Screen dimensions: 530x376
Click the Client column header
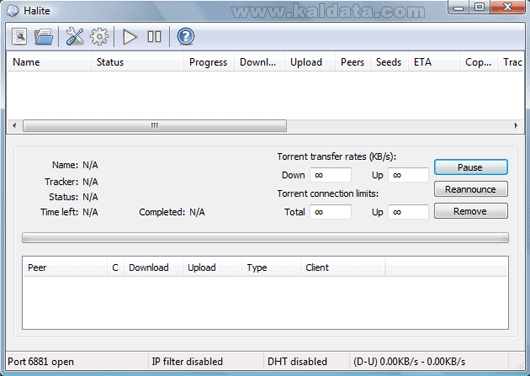(343, 268)
